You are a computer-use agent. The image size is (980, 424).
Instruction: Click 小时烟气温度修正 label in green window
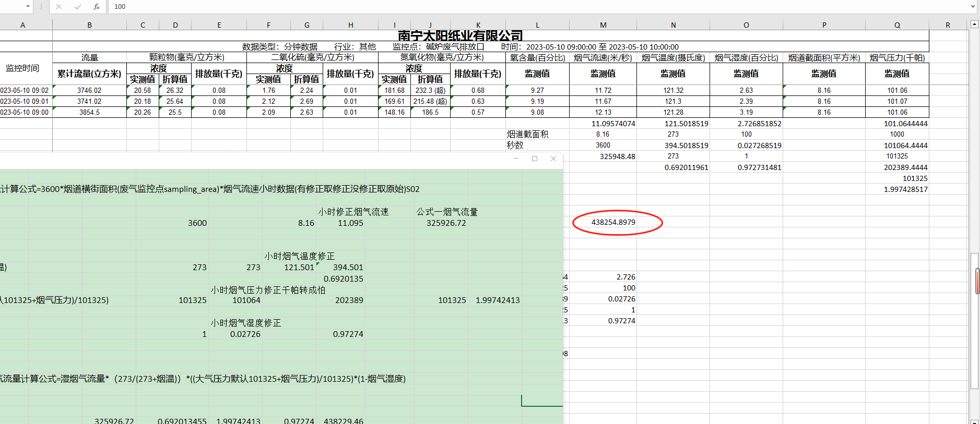[300, 256]
